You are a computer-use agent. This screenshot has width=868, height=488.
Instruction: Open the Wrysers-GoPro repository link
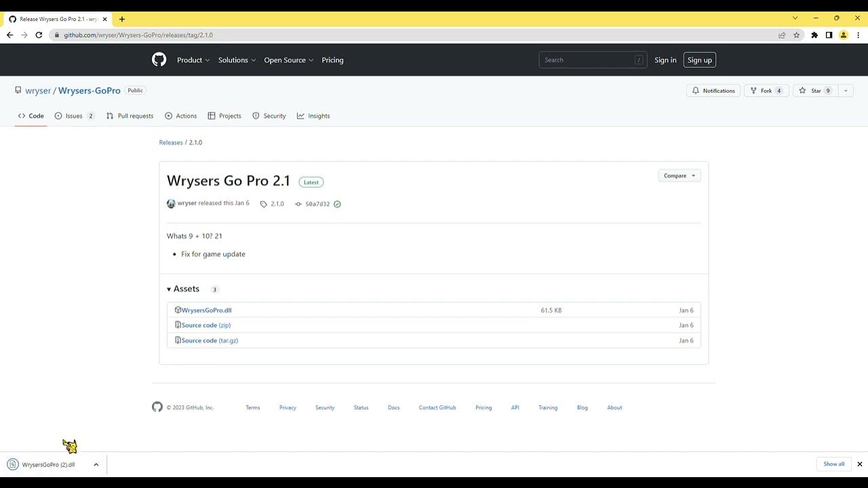(x=90, y=90)
